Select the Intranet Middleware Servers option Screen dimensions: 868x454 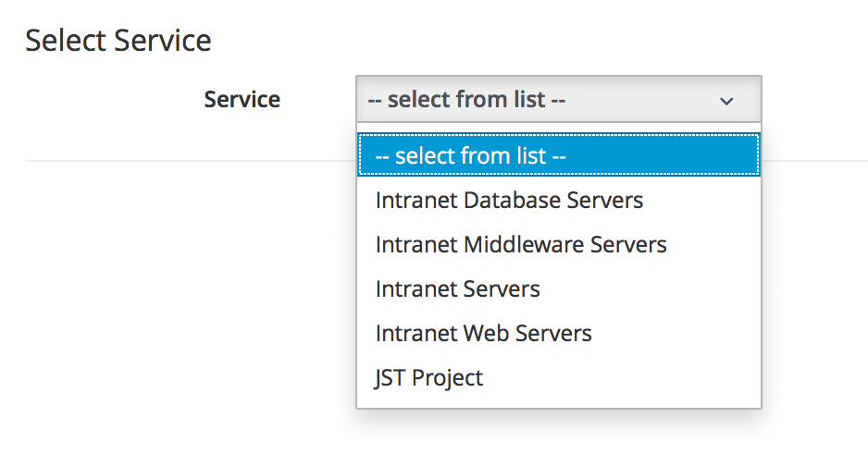coord(521,245)
